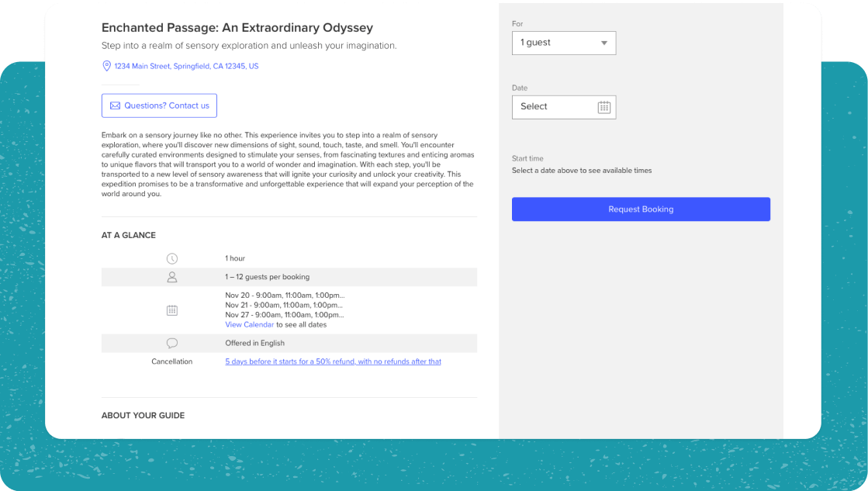
Task: Click the map pin location icon
Action: pyautogui.click(x=107, y=66)
